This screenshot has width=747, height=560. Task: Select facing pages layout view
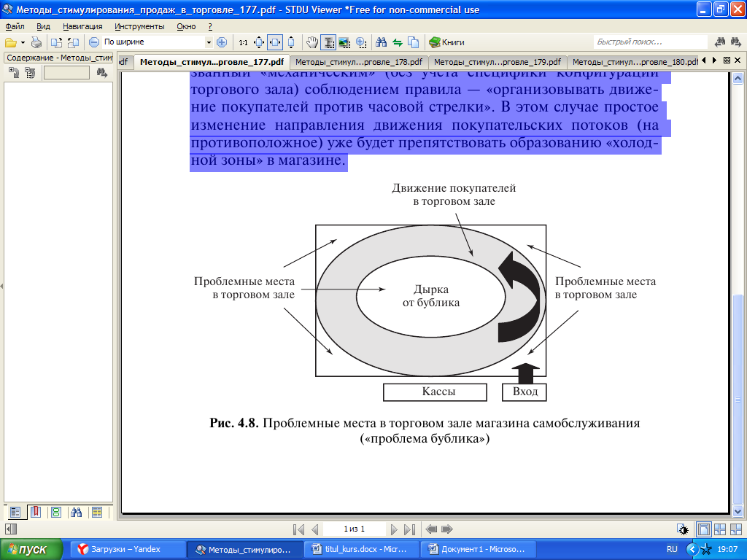tap(720, 529)
